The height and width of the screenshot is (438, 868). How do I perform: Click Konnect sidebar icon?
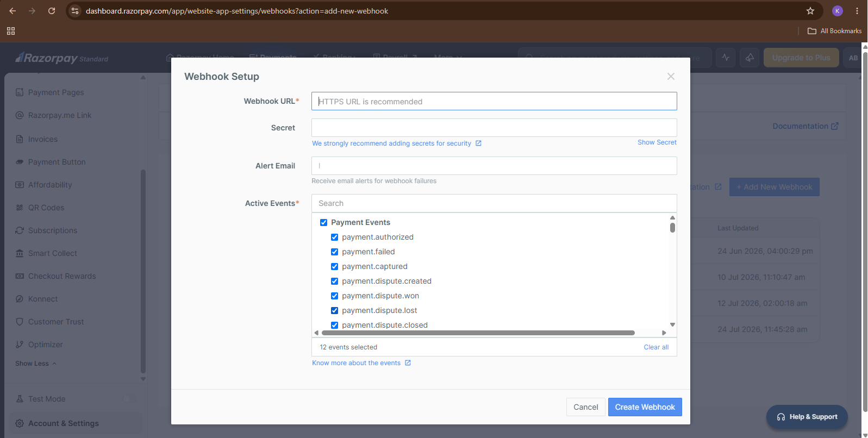[20, 299]
